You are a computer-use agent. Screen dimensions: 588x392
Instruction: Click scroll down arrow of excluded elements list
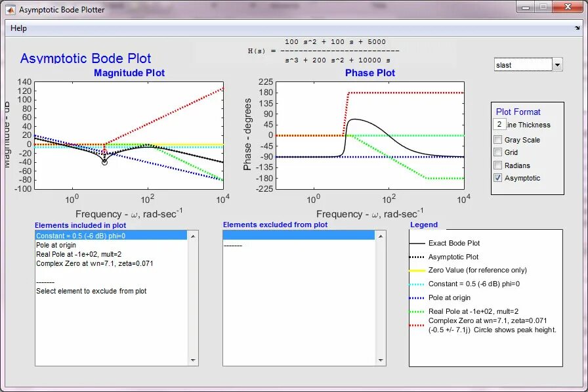(x=380, y=360)
